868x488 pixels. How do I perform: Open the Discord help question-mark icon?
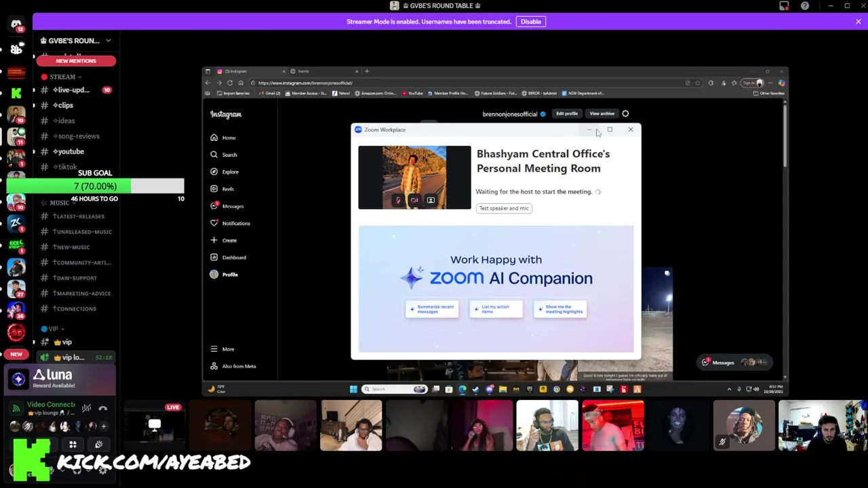pyautogui.click(x=805, y=6)
